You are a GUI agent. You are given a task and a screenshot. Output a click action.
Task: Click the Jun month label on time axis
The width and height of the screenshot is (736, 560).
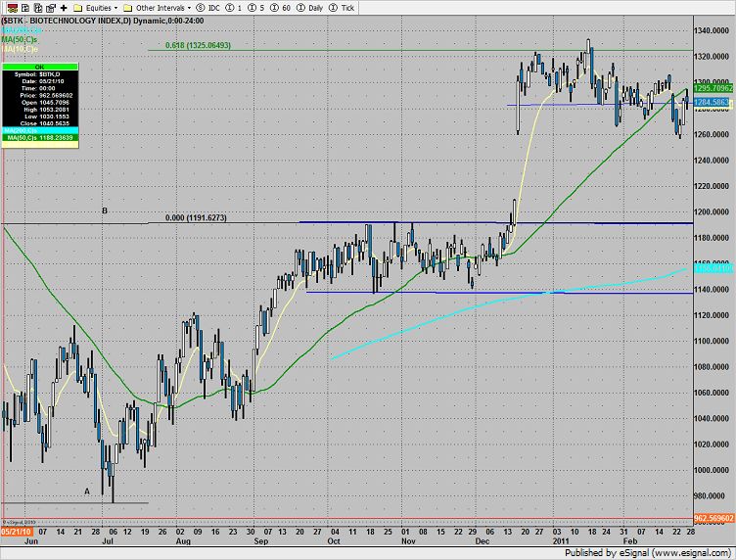(x=31, y=541)
